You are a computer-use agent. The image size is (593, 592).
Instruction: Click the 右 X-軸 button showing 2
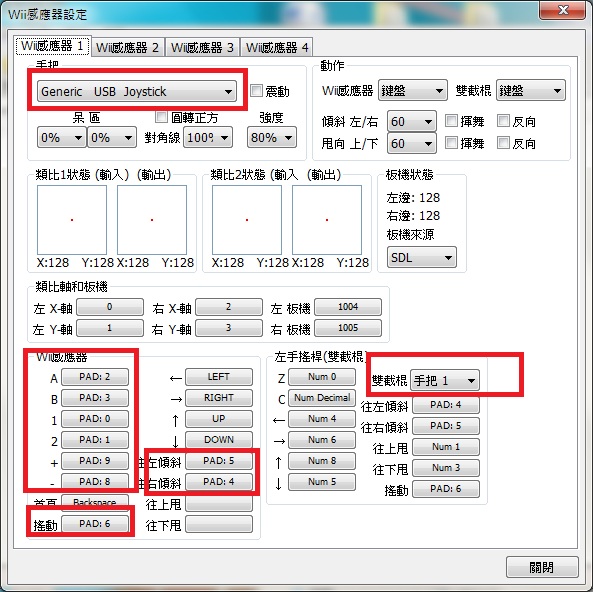229,307
